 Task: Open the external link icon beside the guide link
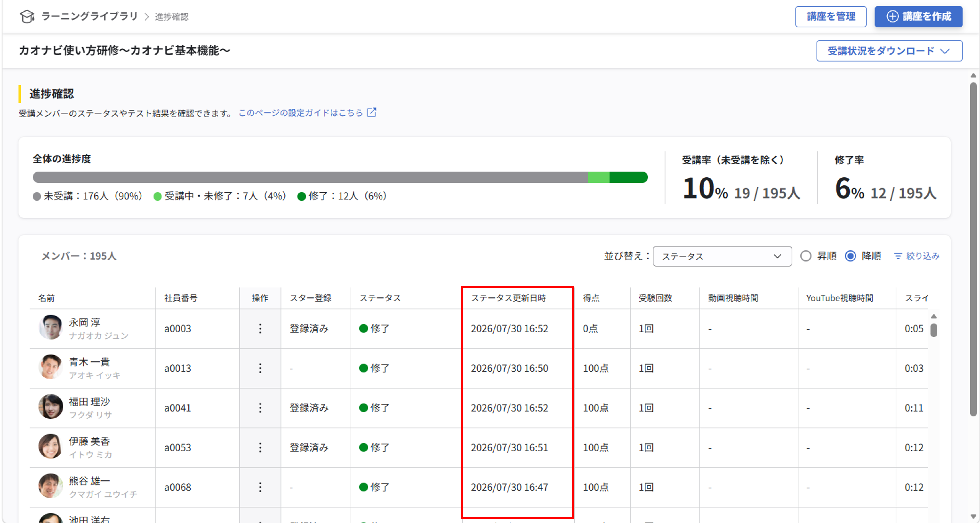pyautogui.click(x=371, y=112)
